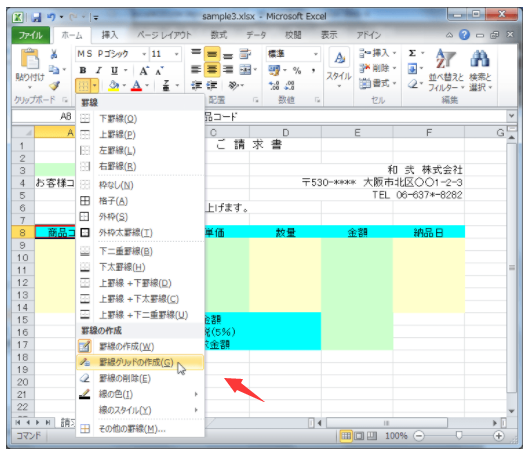Select 罫線グリッドの作成 menu item
Viewport: 526px width, 452px height.
140,362
